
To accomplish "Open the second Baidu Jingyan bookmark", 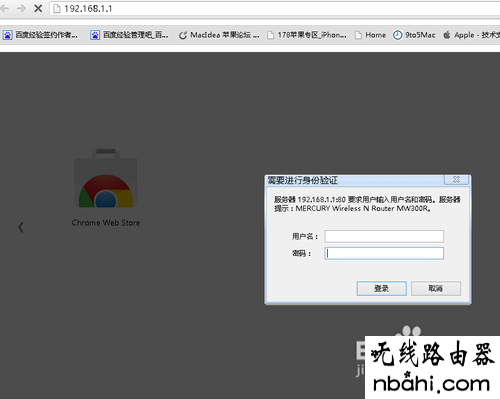I will [x=130, y=35].
